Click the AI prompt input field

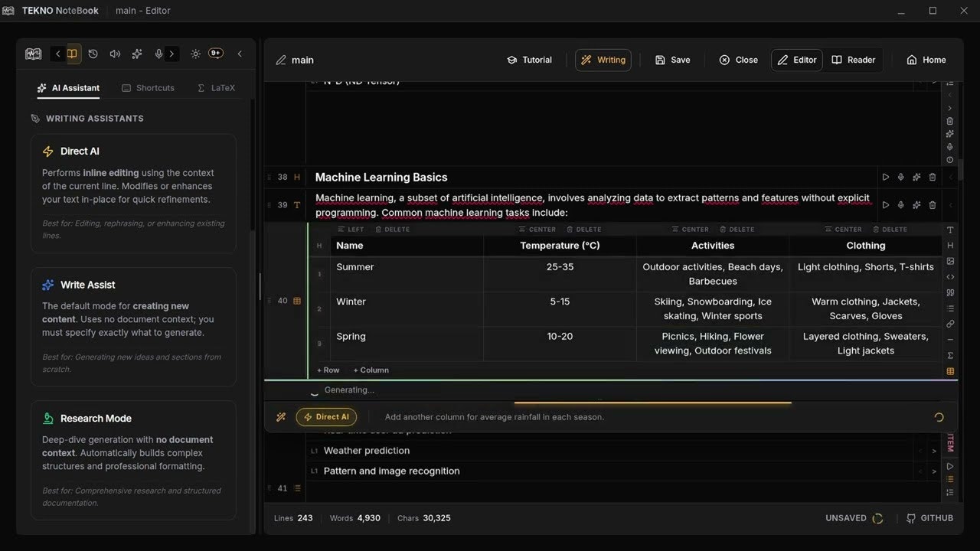(651, 417)
